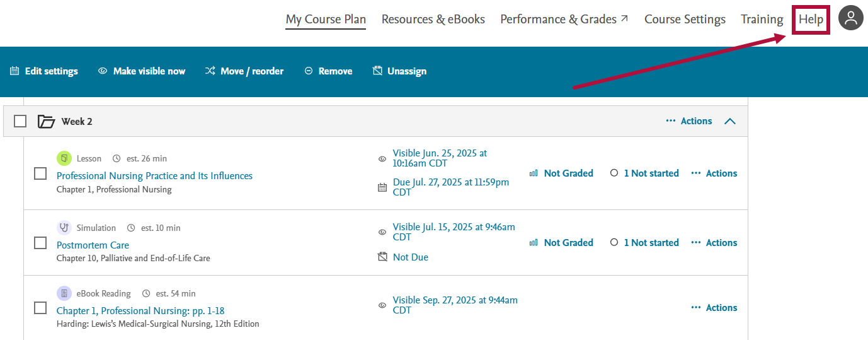The image size is (868, 340).
Task: Click the green Lesson type icon
Action: (x=64, y=158)
